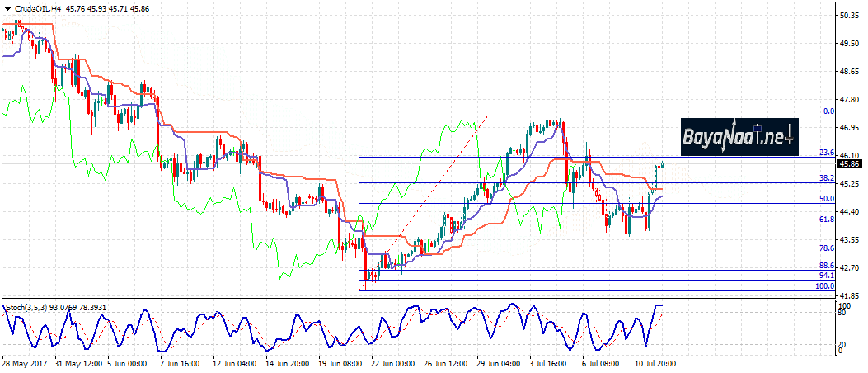Select the 61.8 Fibonacci level label
Image resolution: width=868 pixels, height=373 pixels.
[x=828, y=220]
